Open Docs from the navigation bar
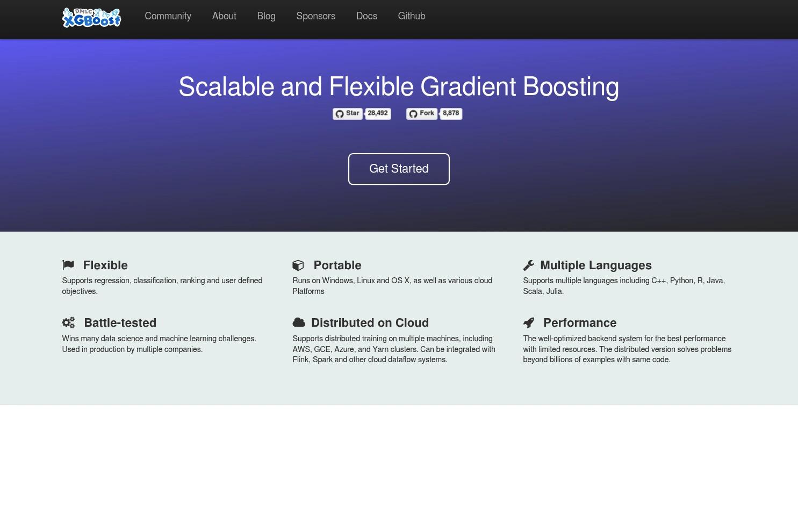Viewport: 798px width, 532px height. (x=366, y=16)
